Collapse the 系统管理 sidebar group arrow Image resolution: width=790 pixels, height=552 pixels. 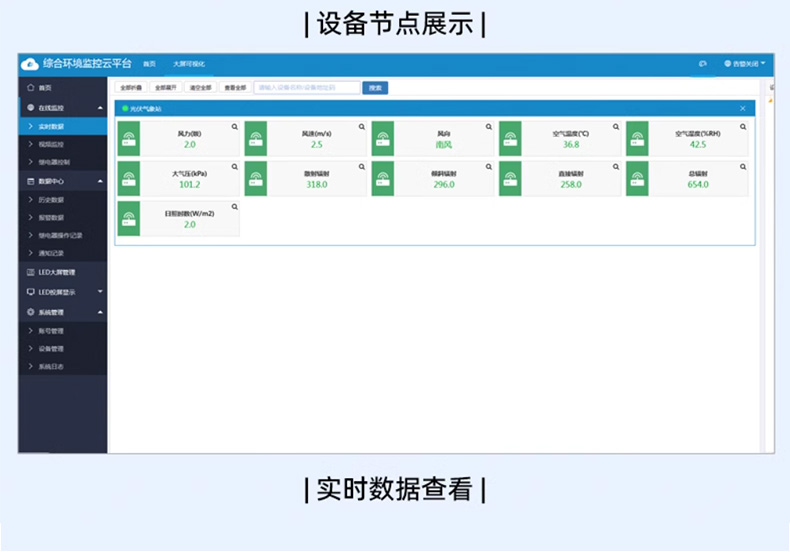100,312
